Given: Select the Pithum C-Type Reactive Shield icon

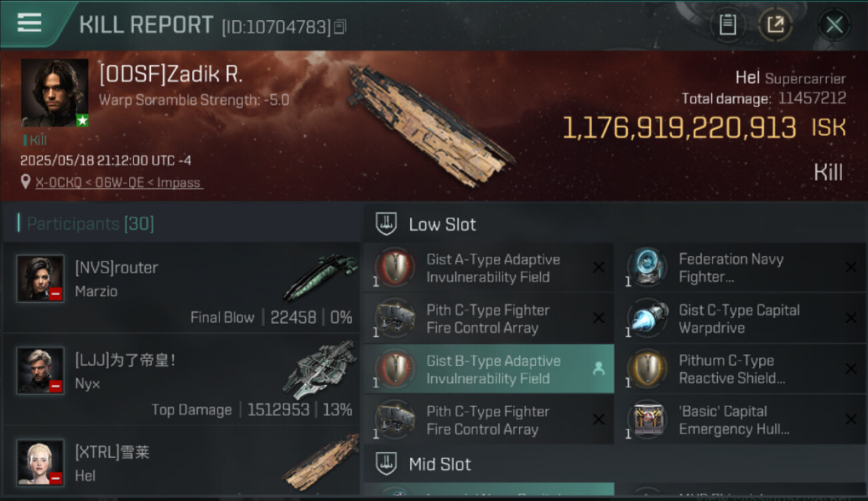Looking at the screenshot, I should pos(646,369).
